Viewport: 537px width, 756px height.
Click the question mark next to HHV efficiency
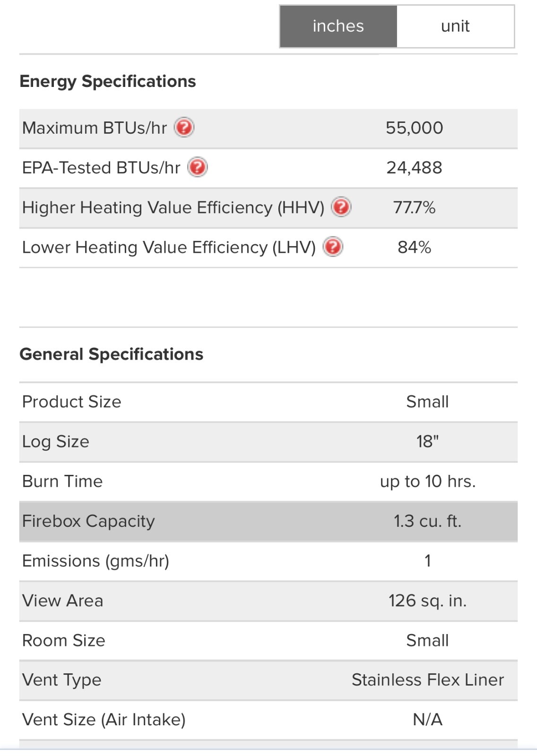click(x=341, y=207)
